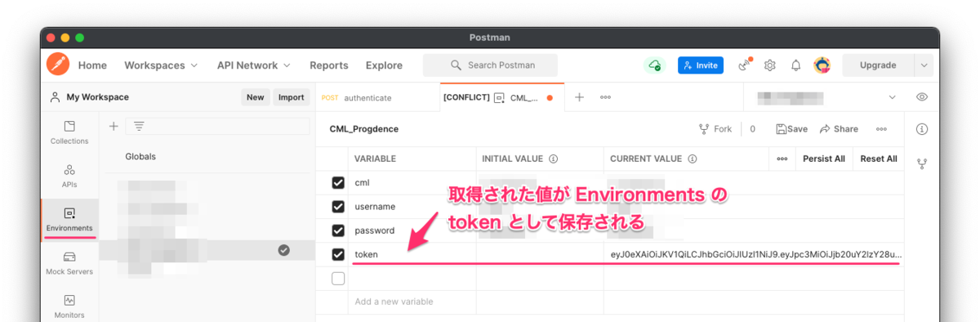Click My Workspace label
Screen dimensions: 980x322
pyautogui.click(x=97, y=96)
